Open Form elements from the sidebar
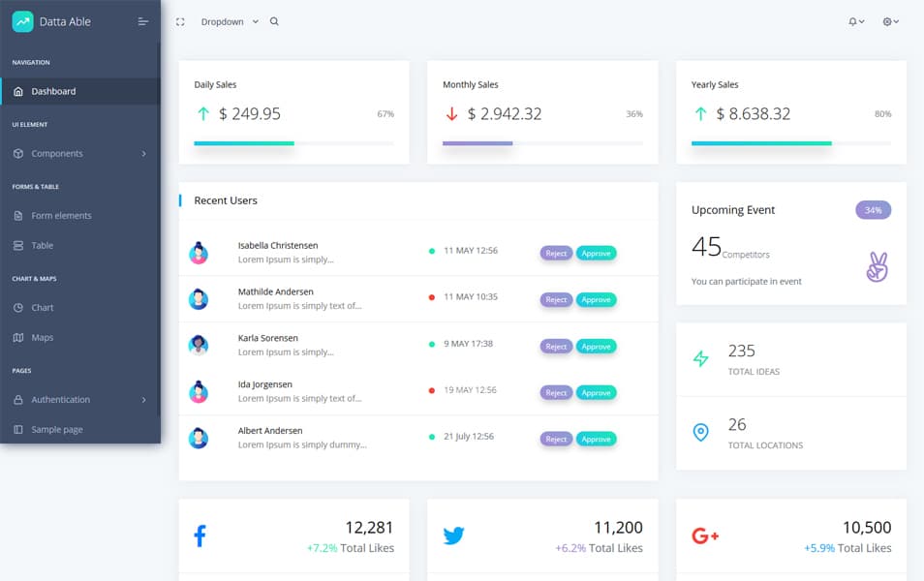This screenshot has height=581, width=924. (x=61, y=215)
